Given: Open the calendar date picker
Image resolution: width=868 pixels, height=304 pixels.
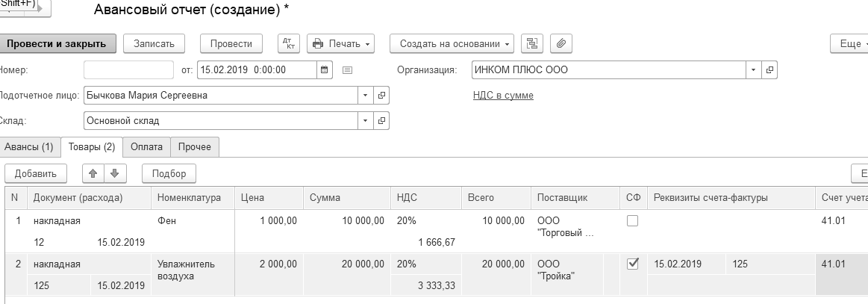Looking at the screenshot, I should (x=324, y=70).
